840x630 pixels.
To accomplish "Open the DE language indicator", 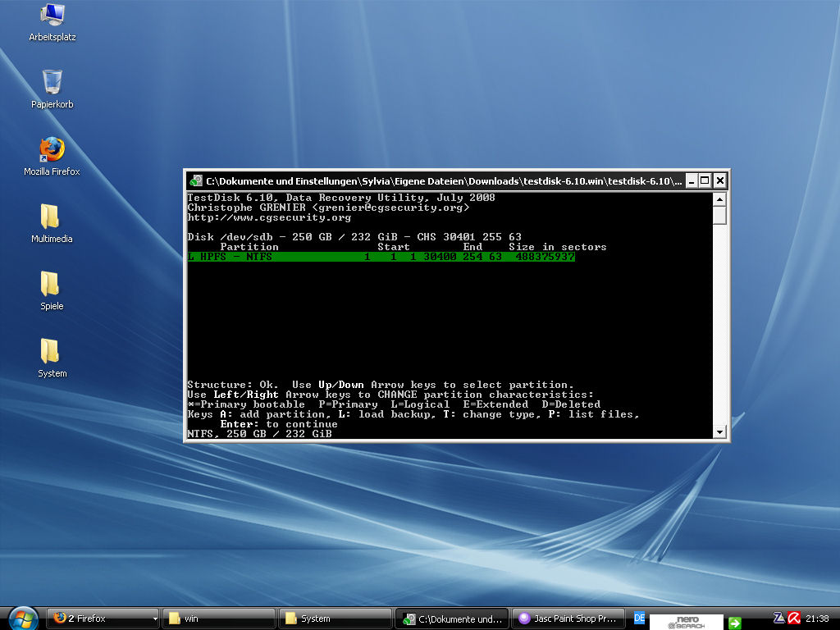I will pyautogui.click(x=640, y=619).
